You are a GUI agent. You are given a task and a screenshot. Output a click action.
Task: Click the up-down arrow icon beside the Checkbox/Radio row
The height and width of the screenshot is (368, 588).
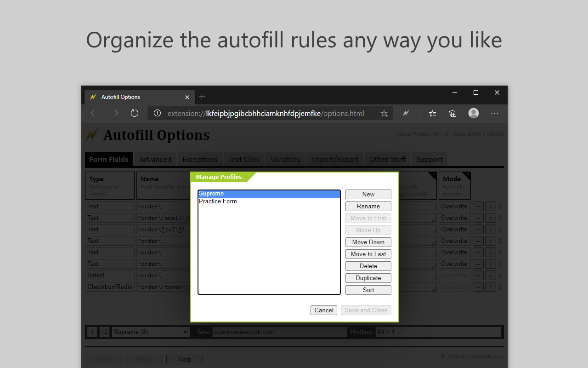(x=499, y=287)
